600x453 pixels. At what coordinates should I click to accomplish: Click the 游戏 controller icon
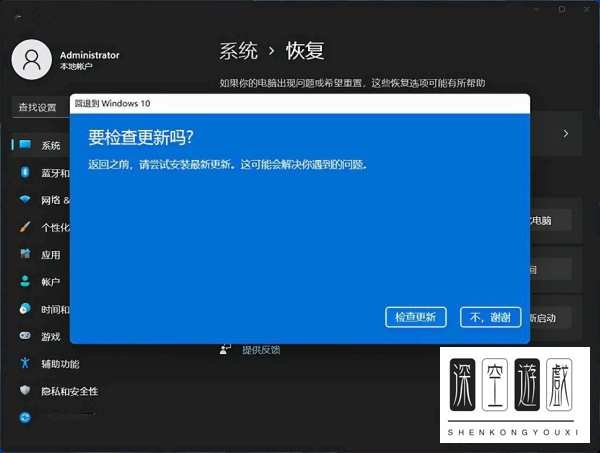coord(25,336)
